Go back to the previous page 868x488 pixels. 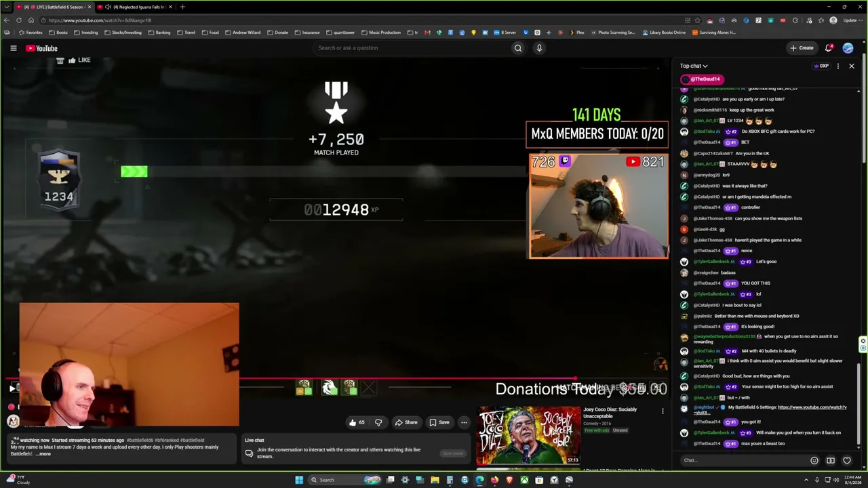pyautogui.click(x=7, y=20)
